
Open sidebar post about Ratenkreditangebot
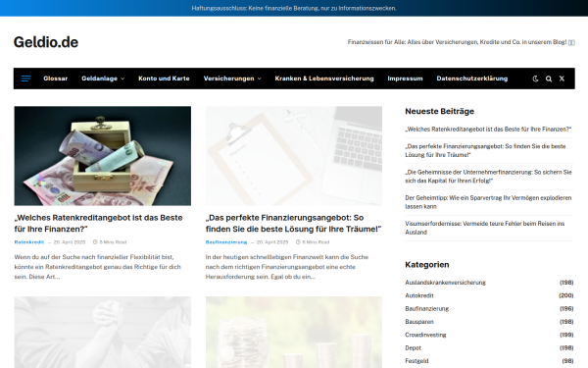[488, 130]
